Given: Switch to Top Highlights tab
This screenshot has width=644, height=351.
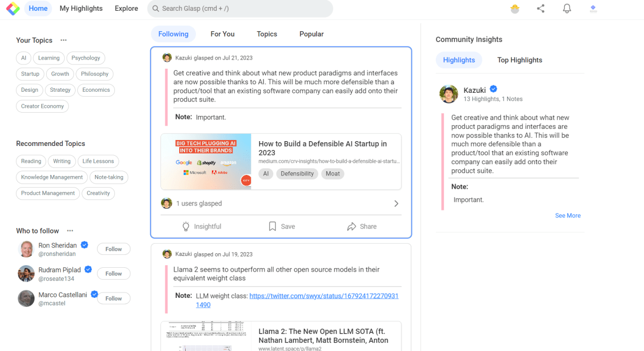Looking at the screenshot, I should tap(519, 60).
